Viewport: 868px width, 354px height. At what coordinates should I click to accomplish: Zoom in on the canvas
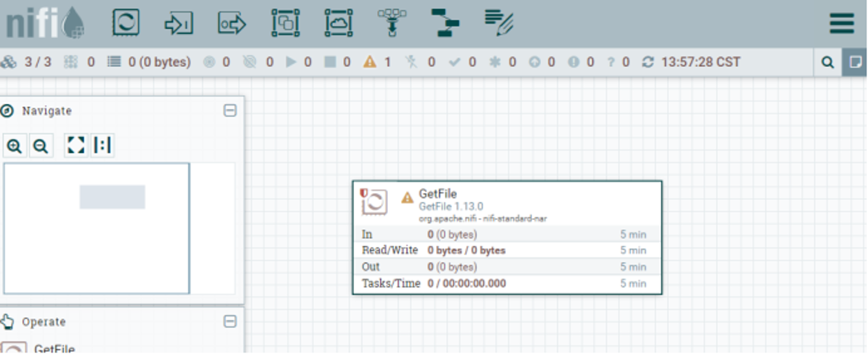tap(15, 146)
